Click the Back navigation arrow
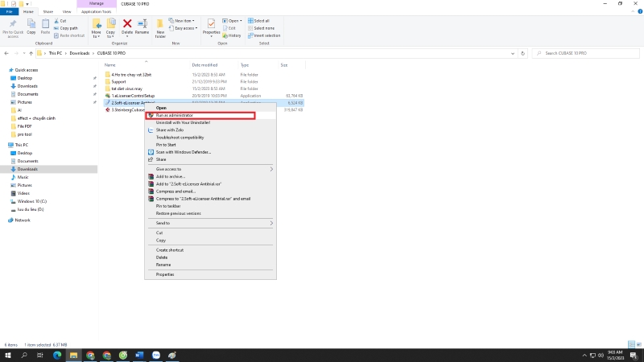This screenshot has width=644, height=362. [x=6, y=53]
